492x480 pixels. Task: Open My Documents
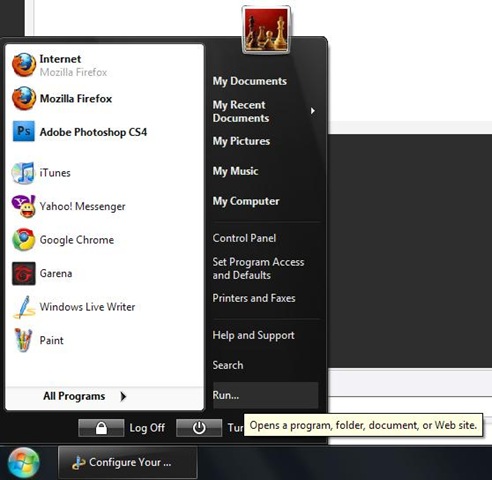pos(250,81)
